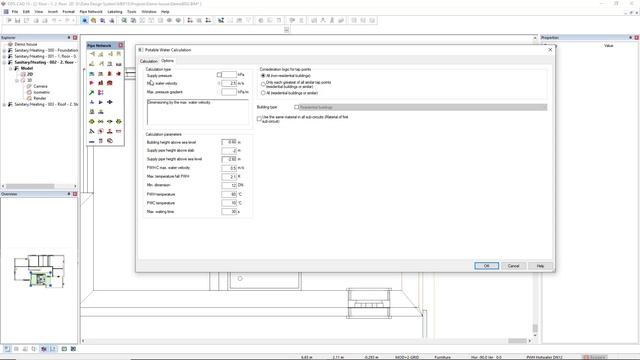Open the Labeling menu
This screenshot has width=640, height=360.
(115, 12)
